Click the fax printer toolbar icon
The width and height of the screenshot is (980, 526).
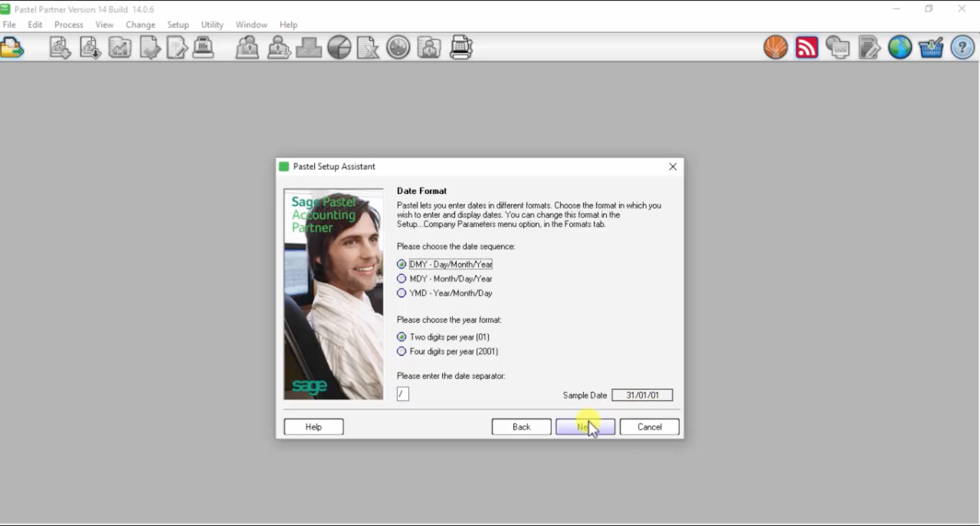click(461, 48)
